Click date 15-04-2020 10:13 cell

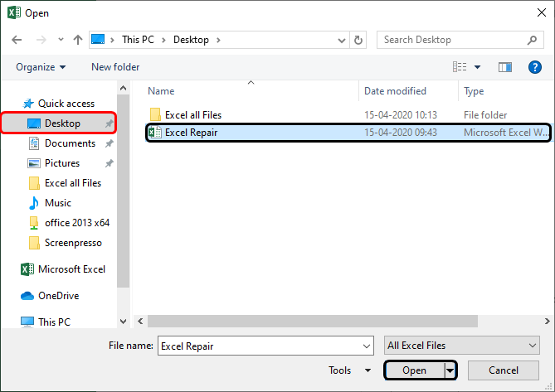coord(401,115)
